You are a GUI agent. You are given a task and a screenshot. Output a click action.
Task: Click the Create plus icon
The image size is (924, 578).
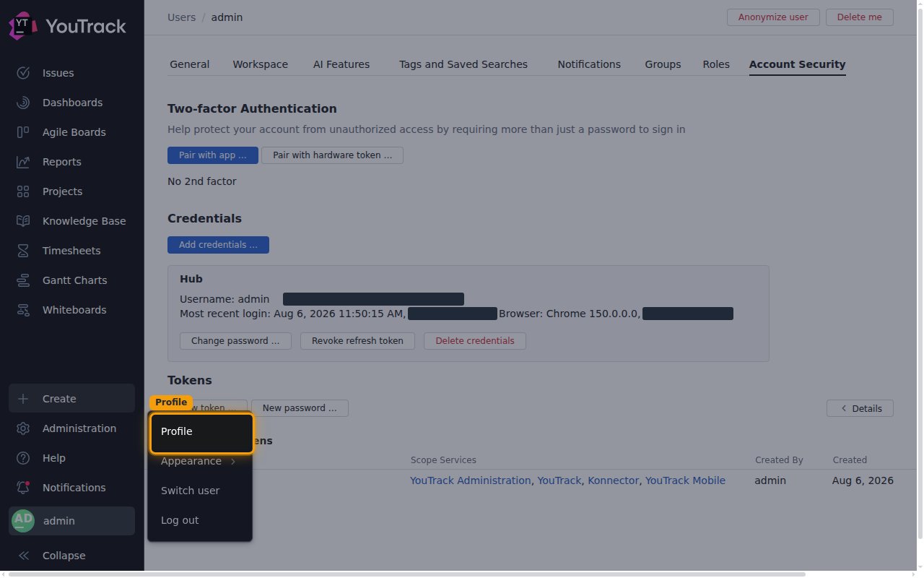23,399
